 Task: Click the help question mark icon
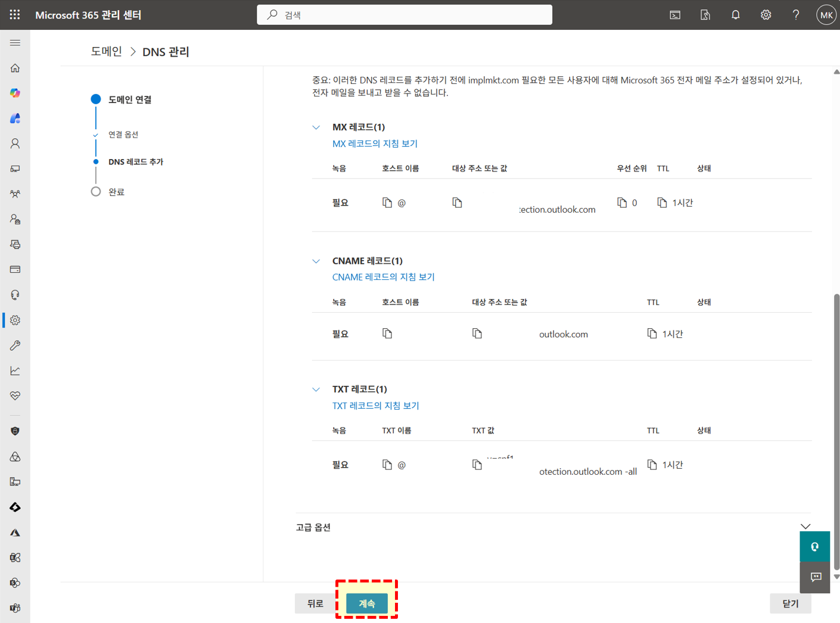point(796,15)
